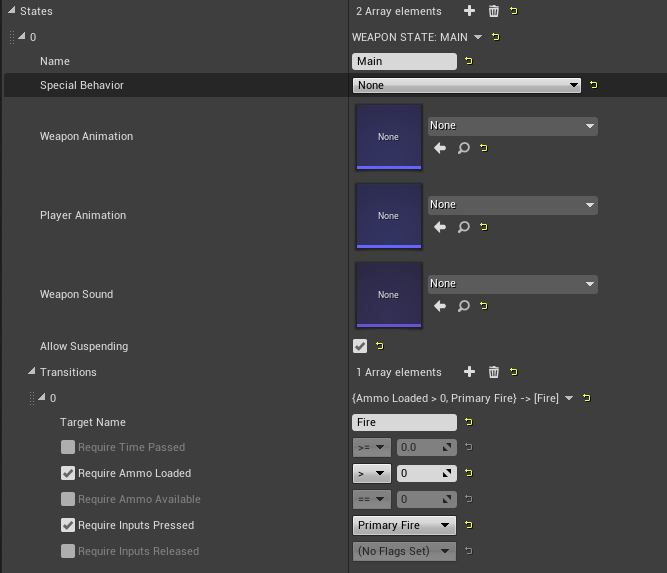The height and width of the screenshot is (573, 667).
Task: Click the '1 Array elements' text
Action: 399,372
